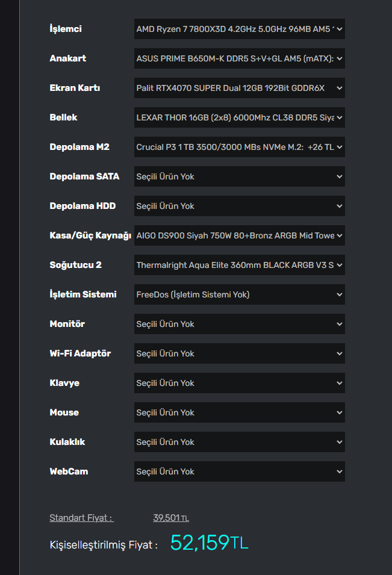The width and height of the screenshot is (392, 575).
Task: Expand the Anakart motherboard dropdown
Action: point(239,58)
